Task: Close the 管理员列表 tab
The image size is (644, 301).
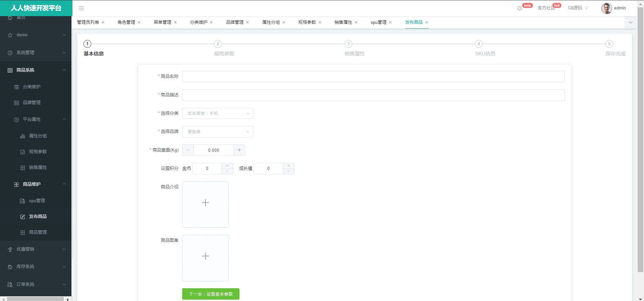Action: [103, 23]
